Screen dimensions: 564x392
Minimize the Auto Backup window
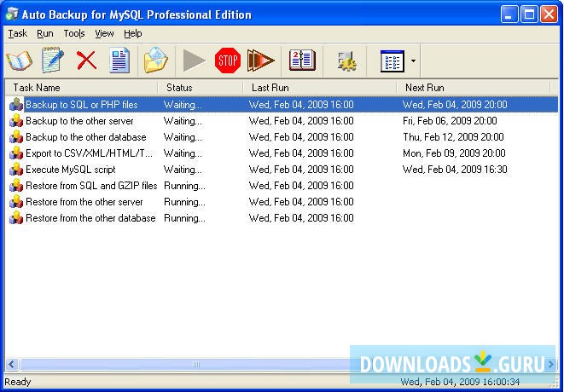tap(509, 14)
